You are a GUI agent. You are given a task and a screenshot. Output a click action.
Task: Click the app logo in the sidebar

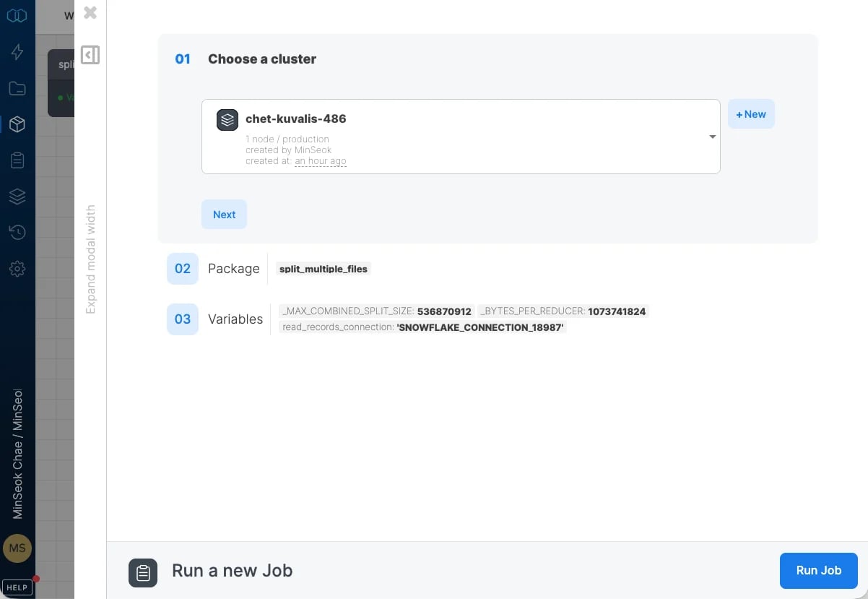pyautogui.click(x=17, y=15)
